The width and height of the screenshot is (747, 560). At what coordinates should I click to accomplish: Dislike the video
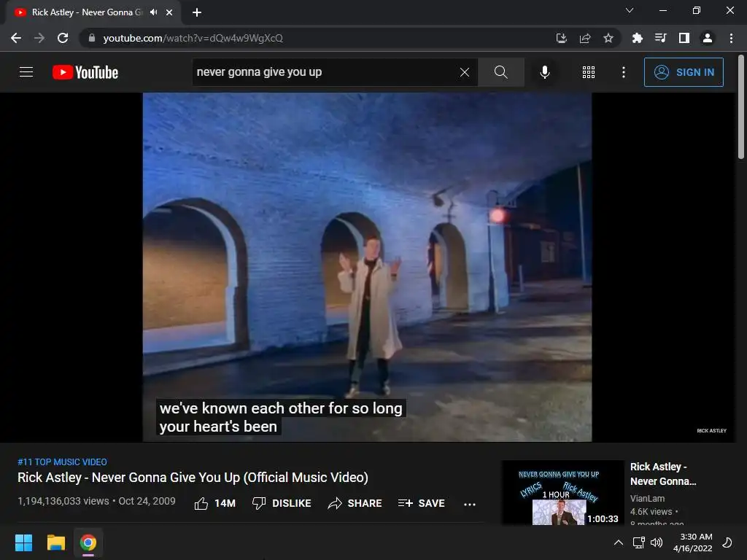tap(282, 503)
